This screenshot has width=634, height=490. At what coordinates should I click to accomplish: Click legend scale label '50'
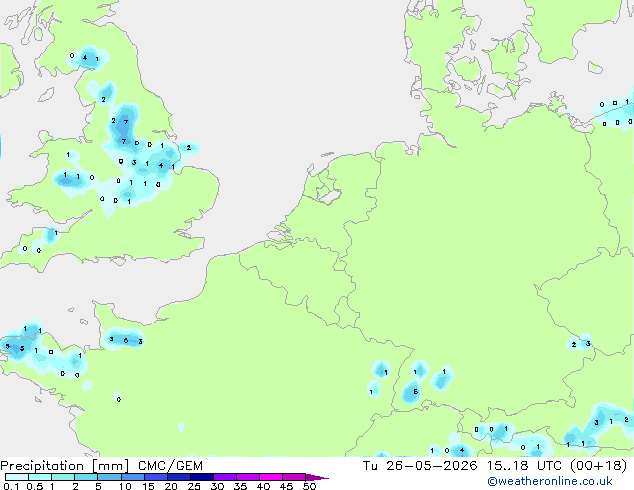[x=310, y=486]
